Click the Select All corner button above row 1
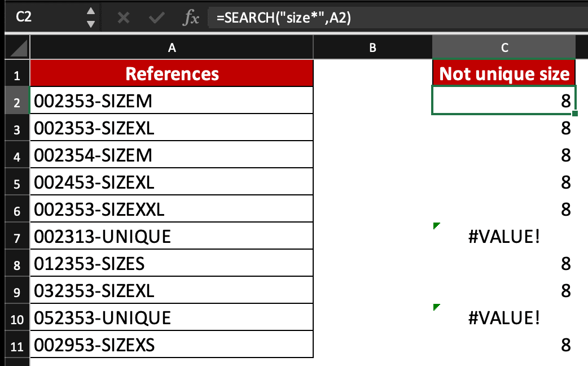This screenshot has height=366, width=588. click(16, 47)
